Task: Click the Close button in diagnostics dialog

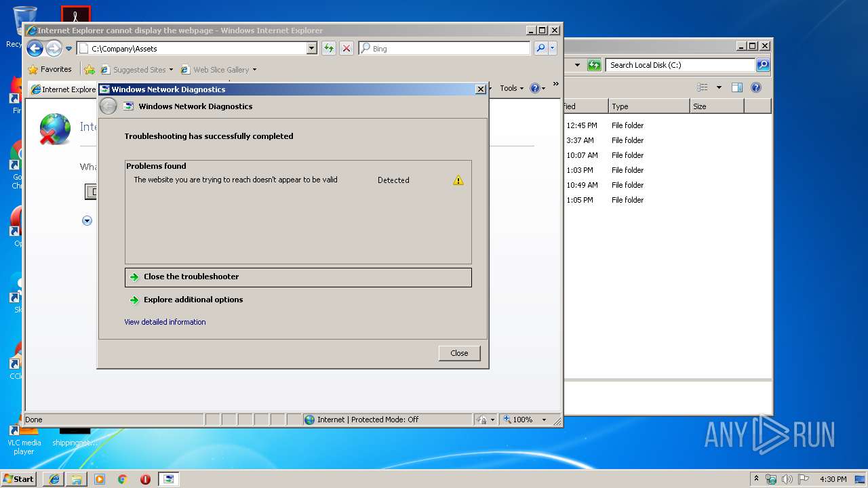Action: pyautogui.click(x=459, y=353)
